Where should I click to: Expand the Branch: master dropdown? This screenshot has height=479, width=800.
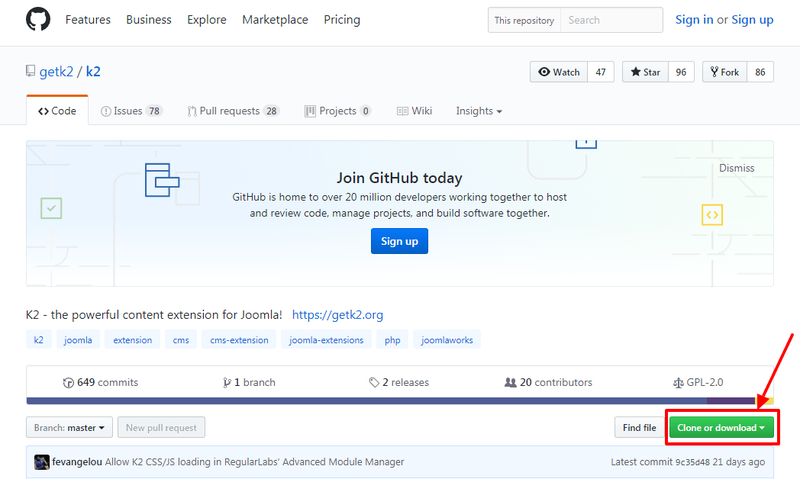(x=69, y=427)
